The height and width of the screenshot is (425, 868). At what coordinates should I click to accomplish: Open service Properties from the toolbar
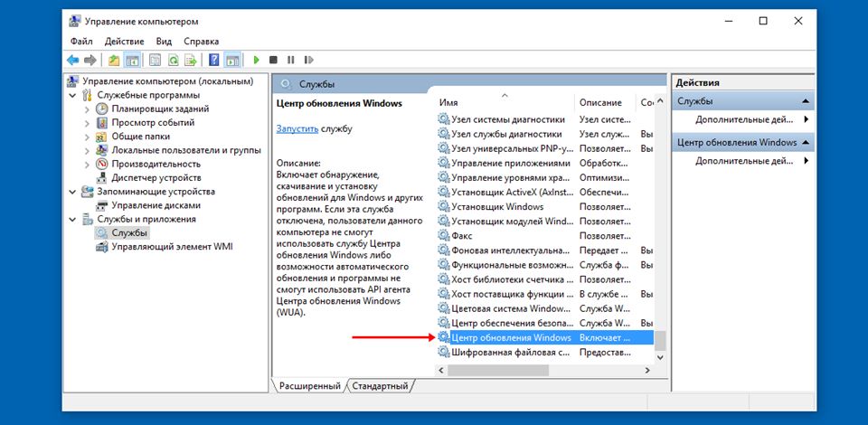(155, 60)
